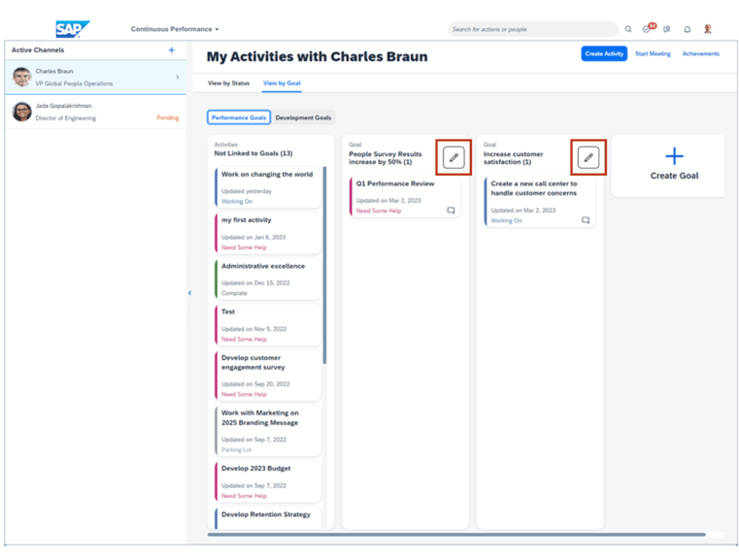The height and width of the screenshot is (560, 739).
Task: Open the Continuous Performance dropdown
Action: click(x=175, y=29)
